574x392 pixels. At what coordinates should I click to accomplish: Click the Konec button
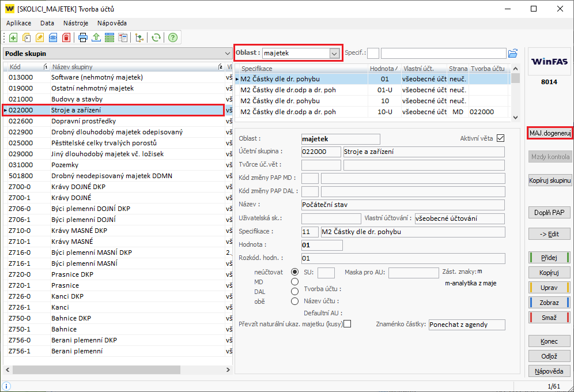point(549,341)
